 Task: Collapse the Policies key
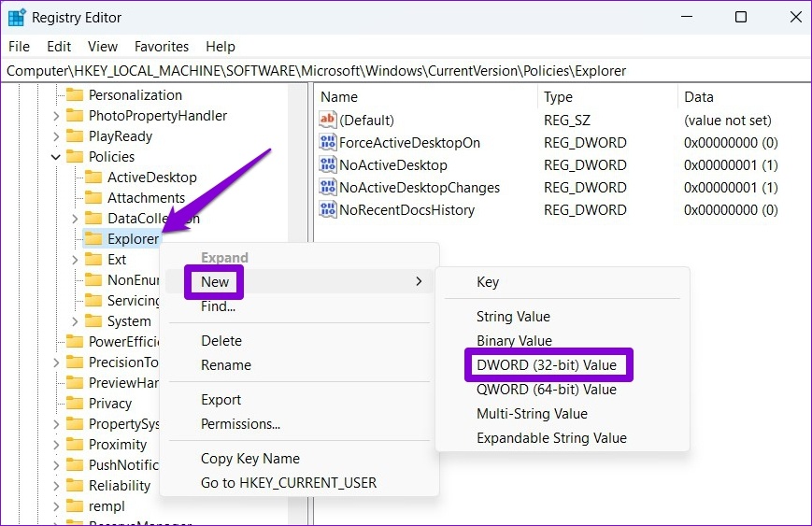[56, 157]
